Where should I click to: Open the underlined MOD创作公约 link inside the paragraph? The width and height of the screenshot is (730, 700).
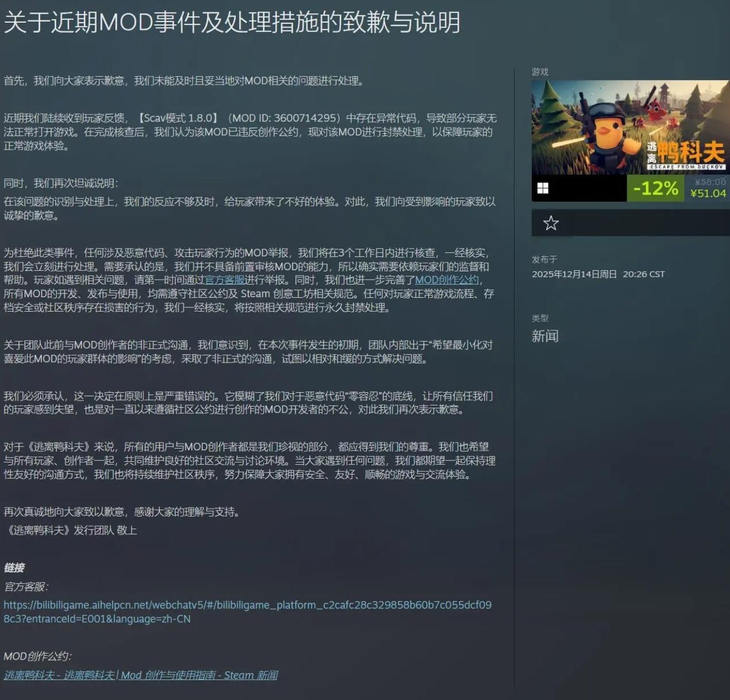point(447,280)
